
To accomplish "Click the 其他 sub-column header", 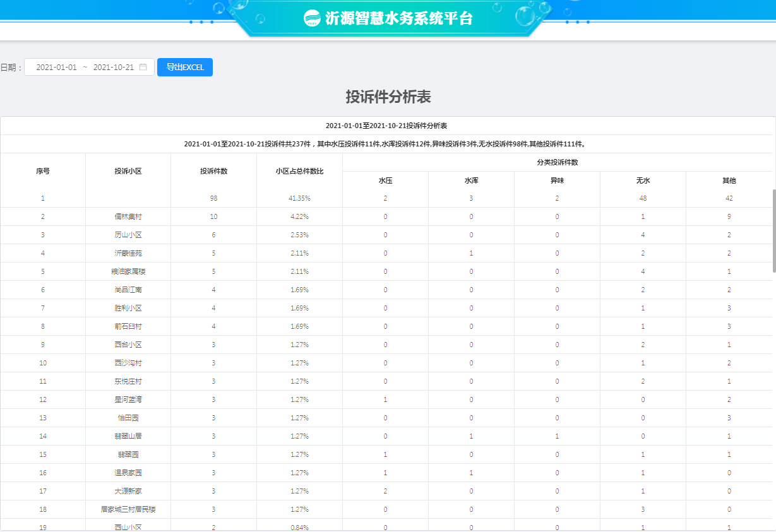I will tap(729, 180).
